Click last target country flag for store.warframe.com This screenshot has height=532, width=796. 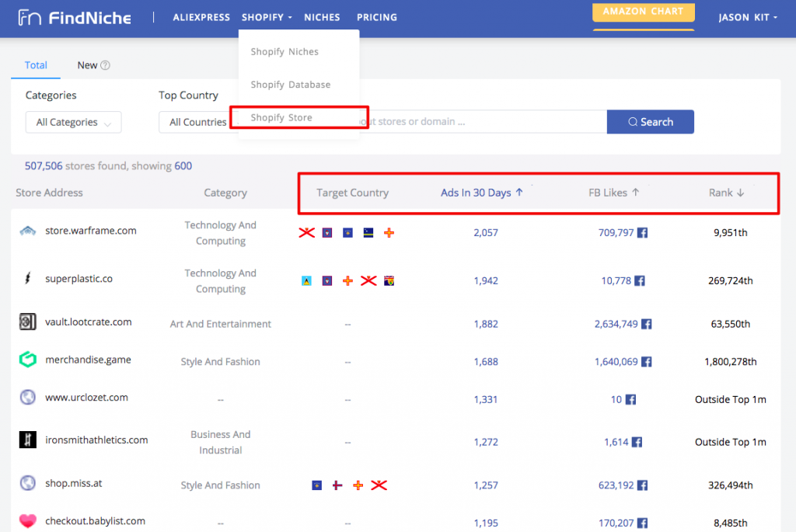click(389, 233)
